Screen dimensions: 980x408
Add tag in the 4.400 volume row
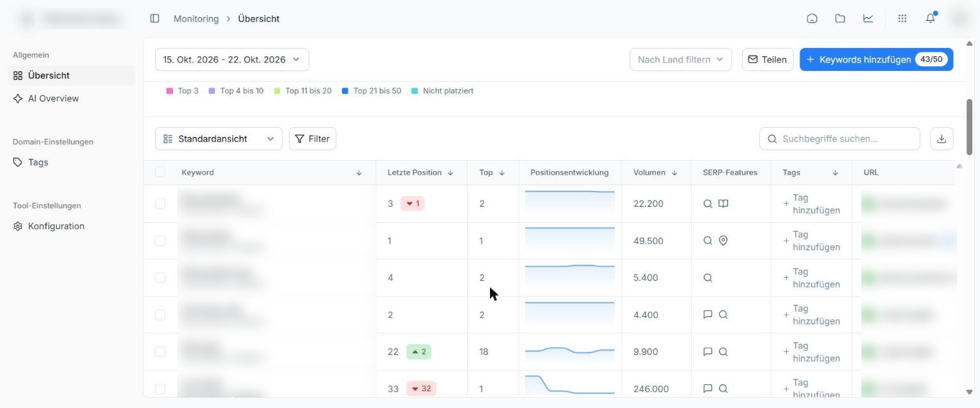pyautogui.click(x=812, y=315)
